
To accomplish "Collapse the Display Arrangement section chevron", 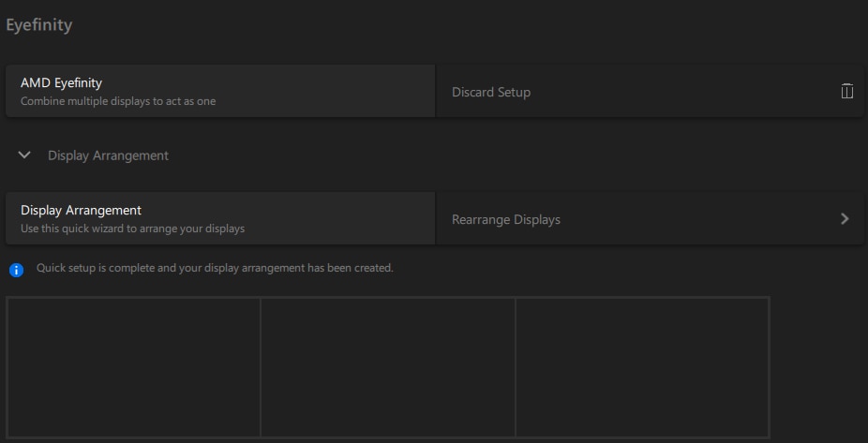I will point(24,155).
